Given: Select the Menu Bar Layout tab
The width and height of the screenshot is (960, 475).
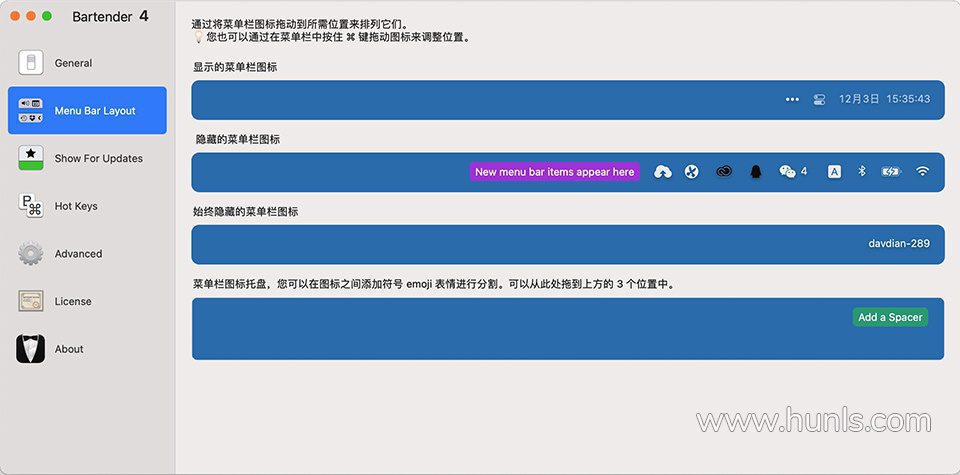Looking at the screenshot, I should [x=87, y=110].
